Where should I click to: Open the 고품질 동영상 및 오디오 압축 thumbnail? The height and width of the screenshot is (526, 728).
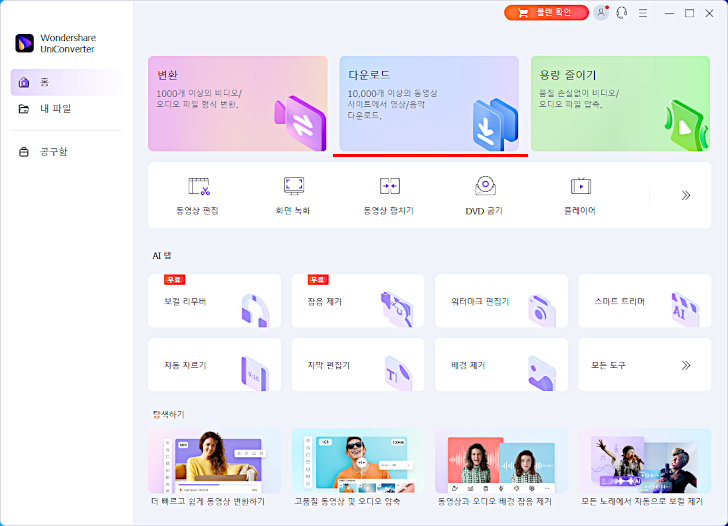tap(358, 461)
